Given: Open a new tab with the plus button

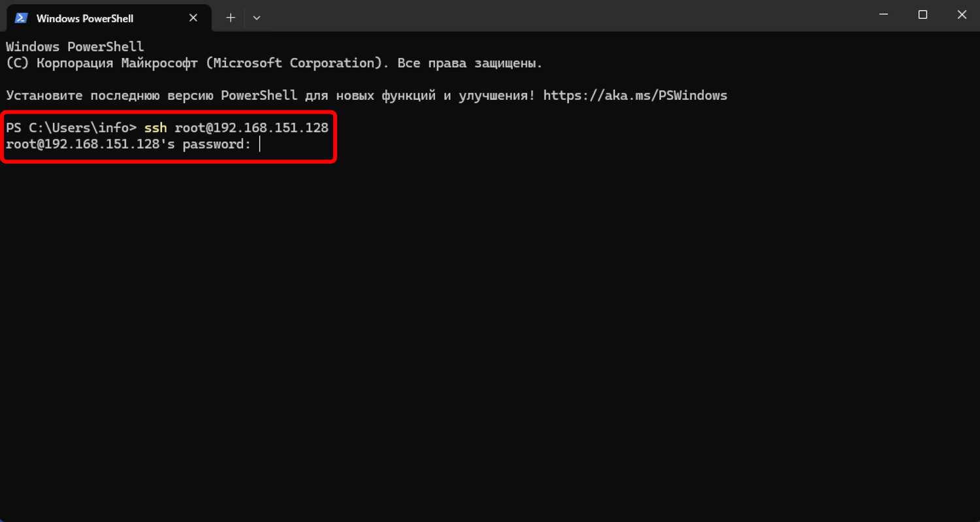Looking at the screenshot, I should point(231,18).
